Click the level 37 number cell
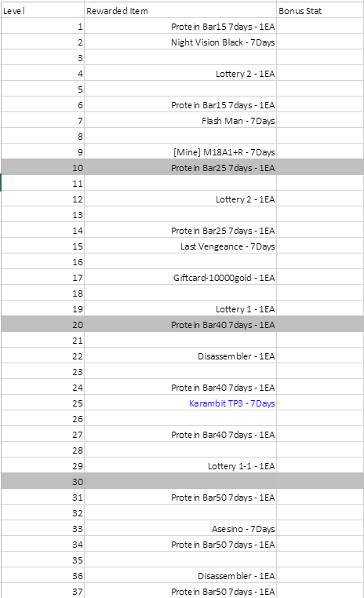364x598 pixels. [x=42, y=592]
